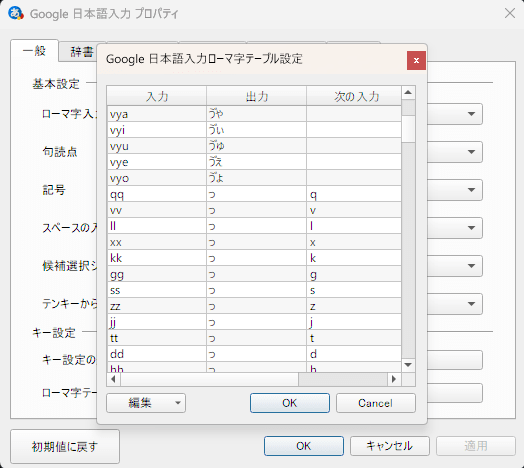Click OK in the properties window
The image size is (524, 468).
pyautogui.click(x=303, y=446)
